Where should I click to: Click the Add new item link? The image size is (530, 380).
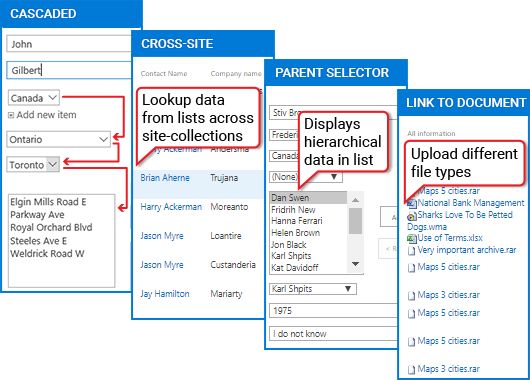[46, 115]
